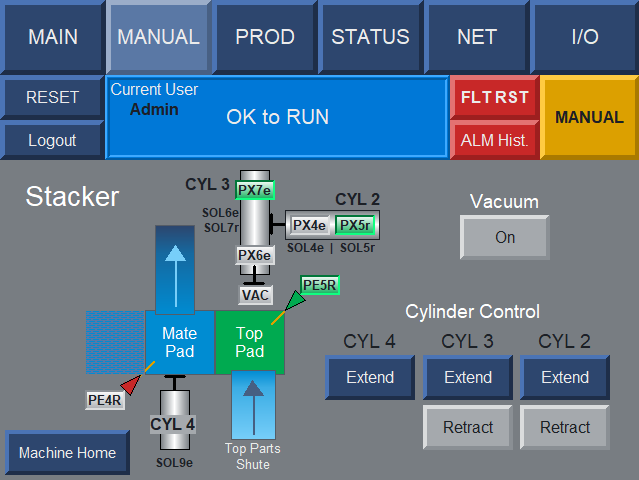This screenshot has height=480, width=639.
Task: Click the green PE5R sensor triangle
Action: click(296, 301)
